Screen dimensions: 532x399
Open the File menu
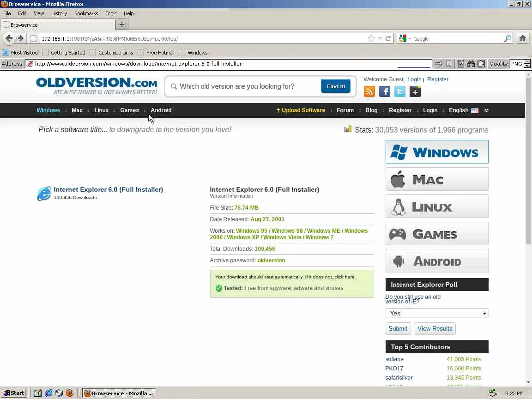coord(7,13)
